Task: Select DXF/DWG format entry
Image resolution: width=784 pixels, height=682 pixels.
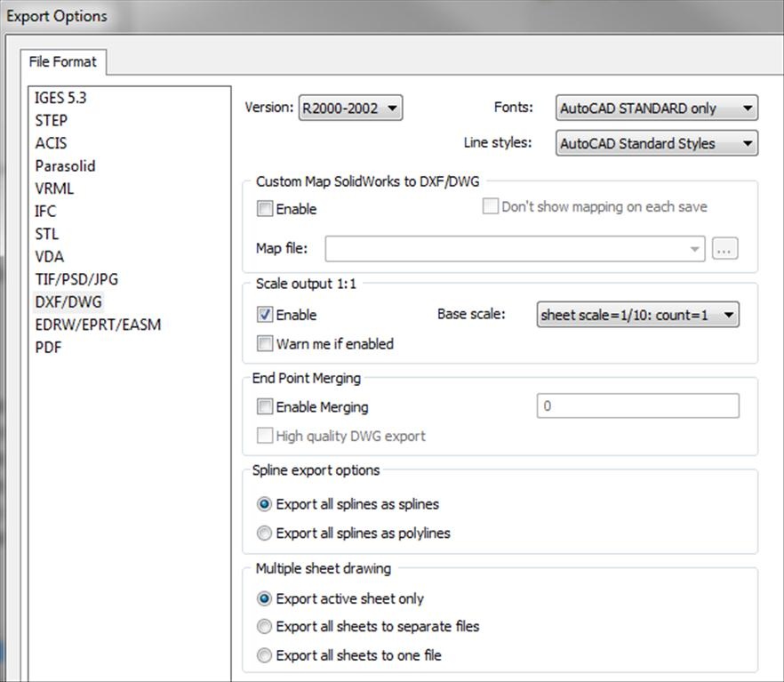Action: 68,302
